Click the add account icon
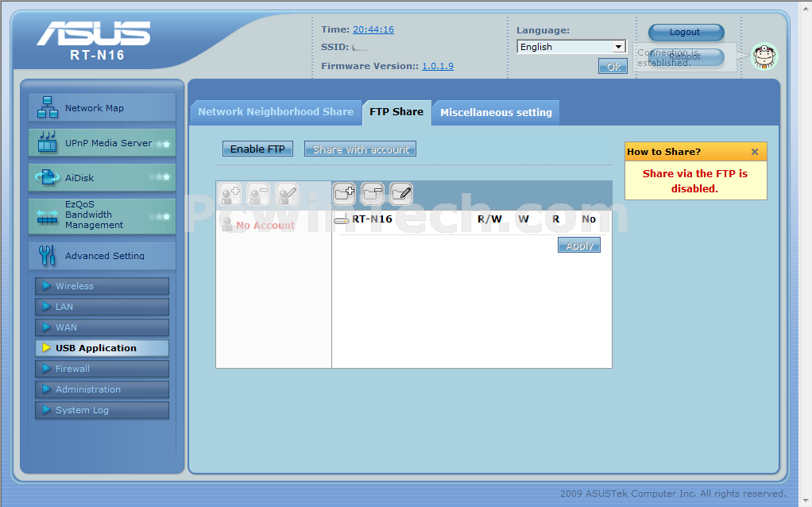This screenshot has height=507, width=812. point(230,194)
